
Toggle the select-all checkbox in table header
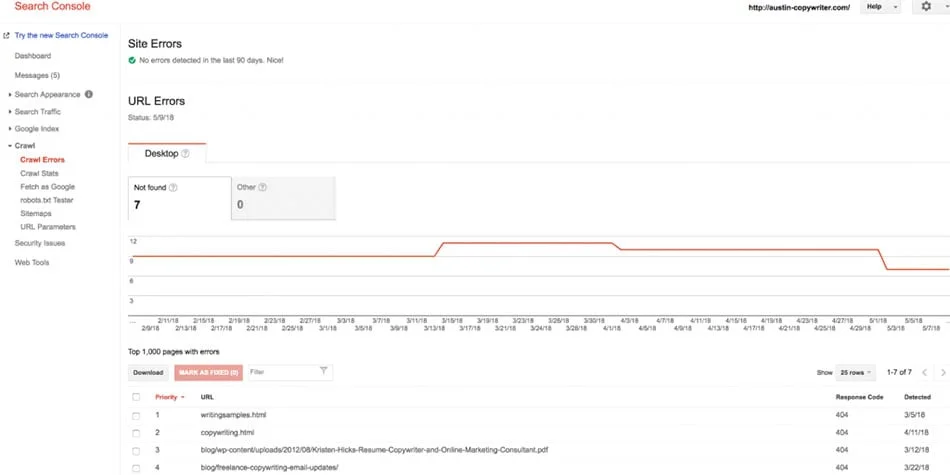[x=136, y=397]
